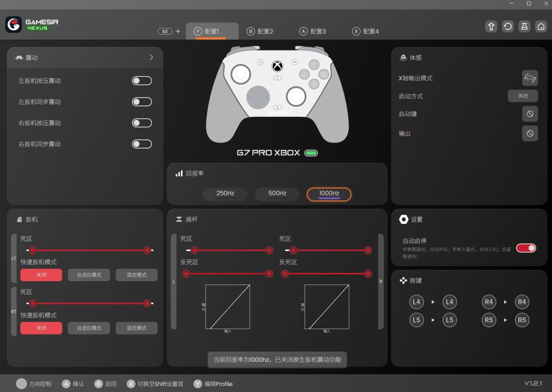
Task: Expand the 震动 panel with its chevron
Action: click(151, 57)
